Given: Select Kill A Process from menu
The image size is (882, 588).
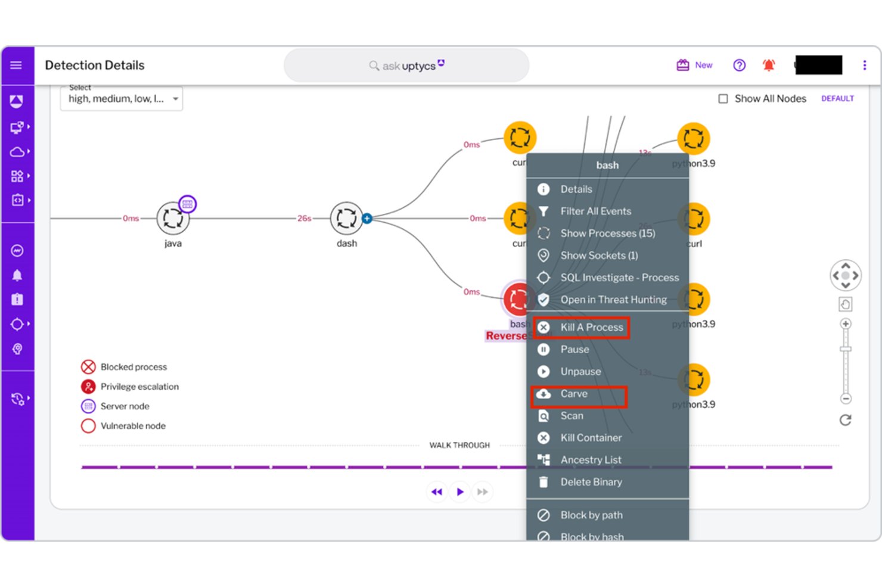Looking at the screenshot, I should pyautogui.click(x=608, y=327).
